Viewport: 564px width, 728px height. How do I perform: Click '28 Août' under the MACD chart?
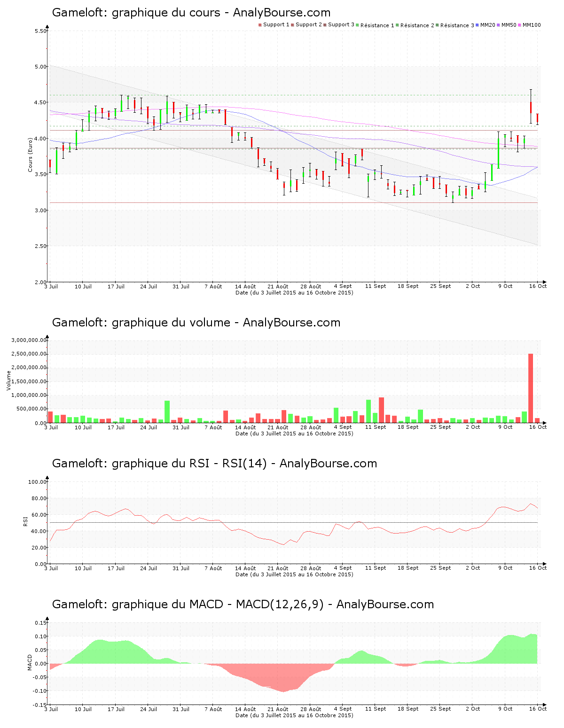pyautogui.click(x=311, y=709)
